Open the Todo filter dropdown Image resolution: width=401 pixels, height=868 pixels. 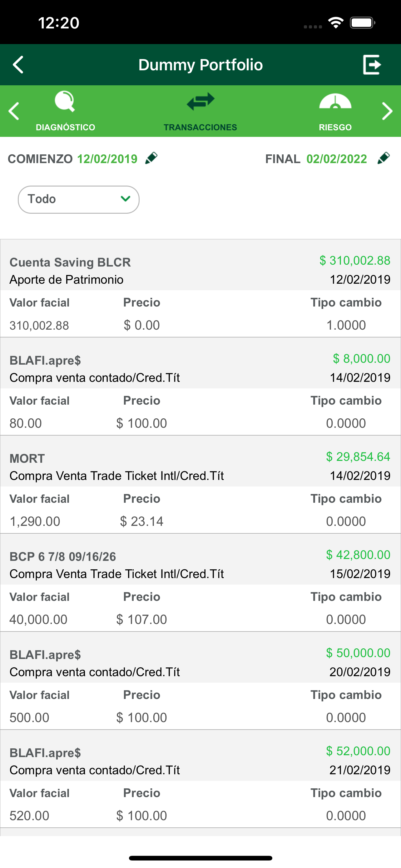coord(78,199)
